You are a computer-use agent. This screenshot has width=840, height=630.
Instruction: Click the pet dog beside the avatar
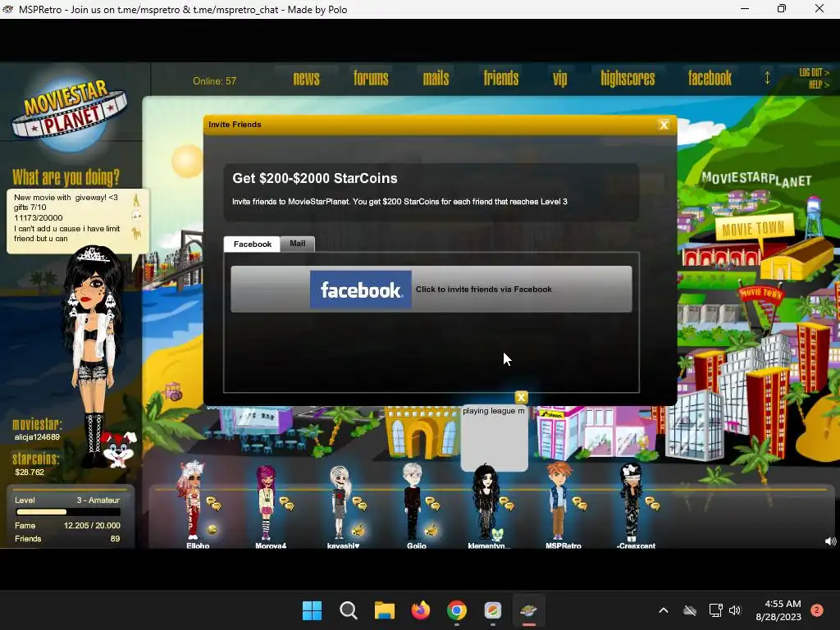click(x=119, y=449)
